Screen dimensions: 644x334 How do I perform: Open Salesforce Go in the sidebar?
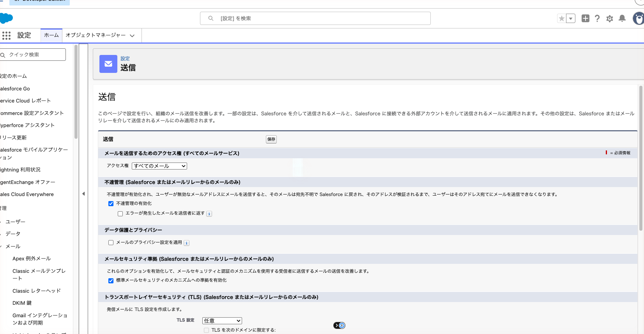(x=15, y=88)
